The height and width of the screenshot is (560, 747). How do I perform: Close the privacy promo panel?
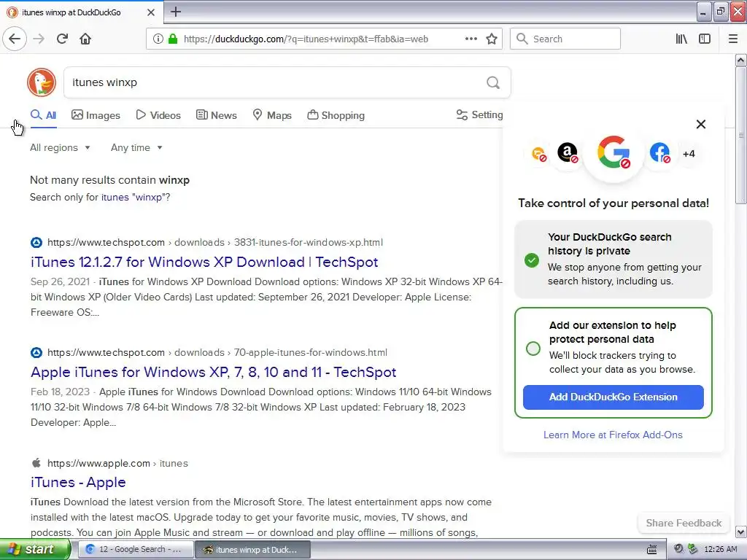pos(701,124)
